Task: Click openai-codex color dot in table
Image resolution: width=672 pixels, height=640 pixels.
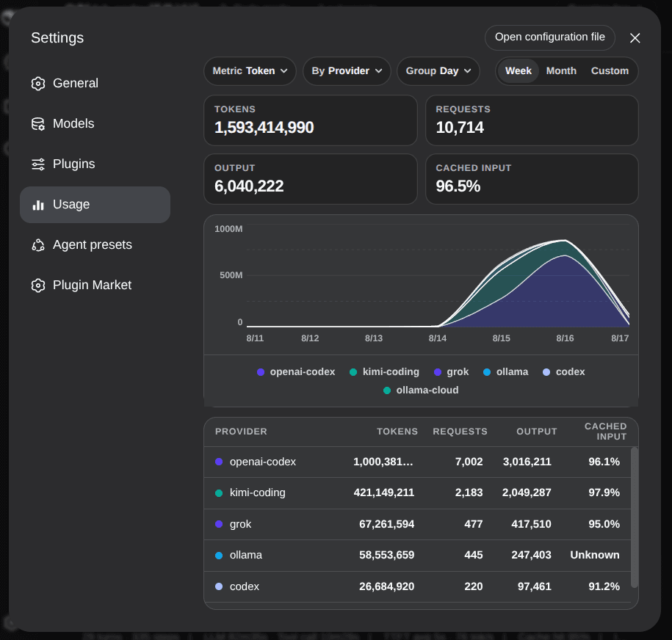Action: 219,462
